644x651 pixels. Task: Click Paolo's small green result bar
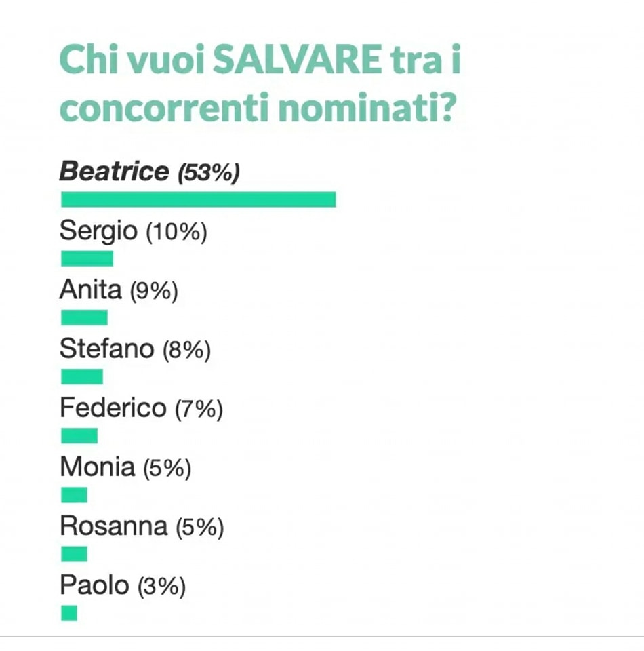click(68, 613)
